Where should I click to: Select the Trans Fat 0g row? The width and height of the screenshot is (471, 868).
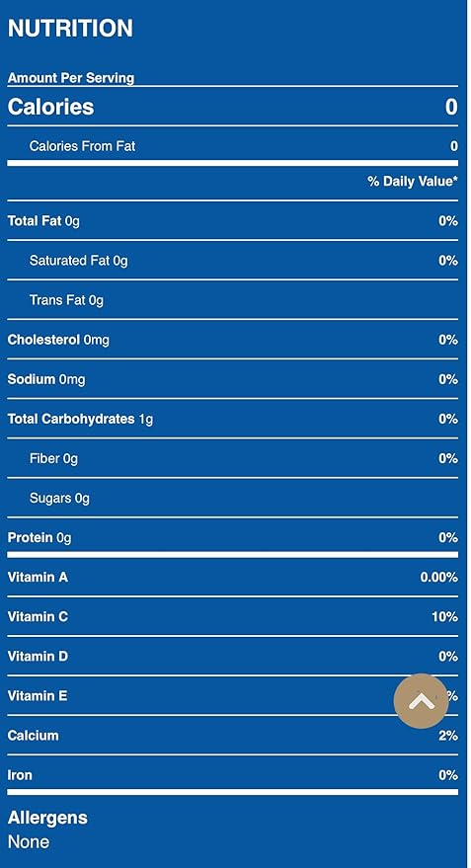pos(232,300)
